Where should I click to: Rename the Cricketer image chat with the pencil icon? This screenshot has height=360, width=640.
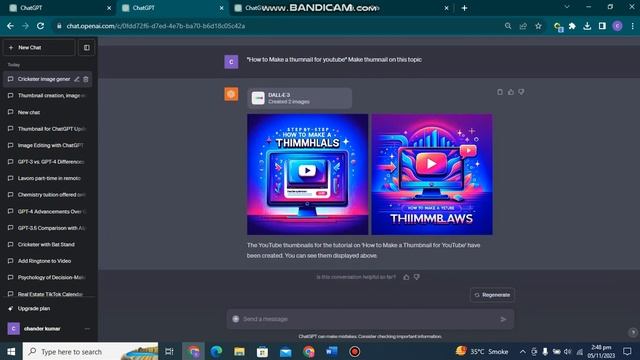click(x=77, y=79)
